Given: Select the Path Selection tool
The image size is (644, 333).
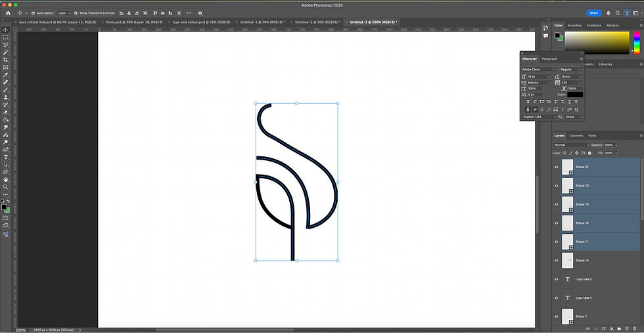Looking at the screenshot, I should (x=6, y=165).
